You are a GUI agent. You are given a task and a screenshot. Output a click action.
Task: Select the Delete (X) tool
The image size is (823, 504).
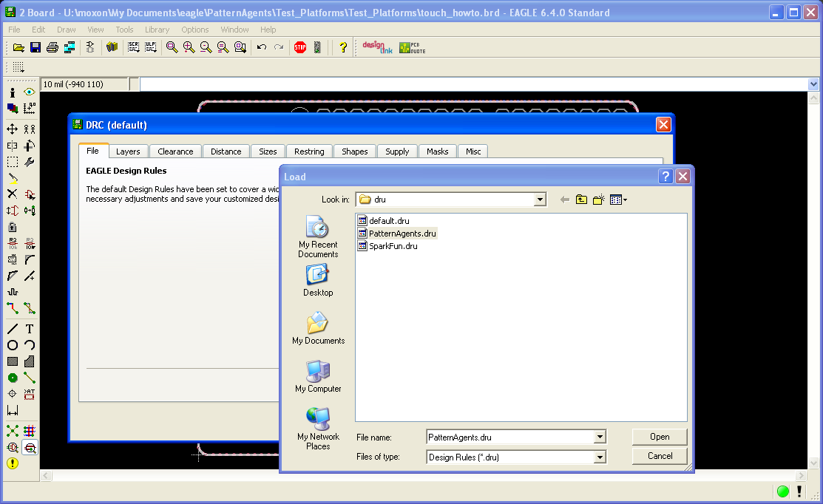click(x=13, y=194)
